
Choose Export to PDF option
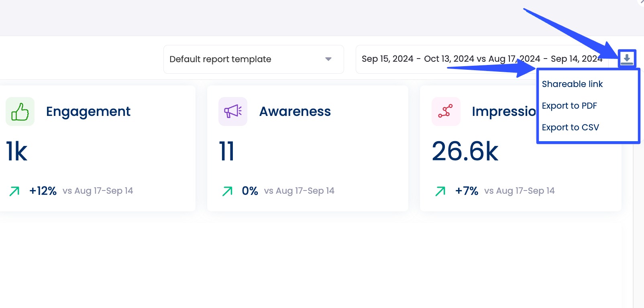569,106
